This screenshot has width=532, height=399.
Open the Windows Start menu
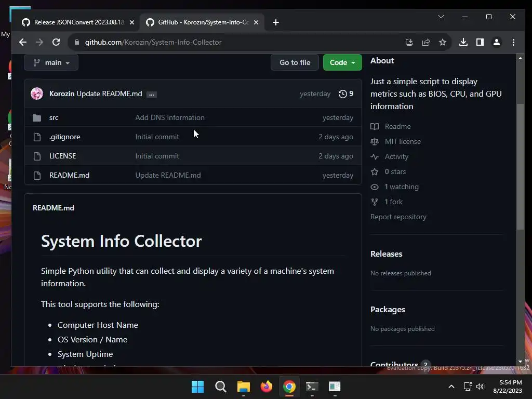click(x=197, y=387)
